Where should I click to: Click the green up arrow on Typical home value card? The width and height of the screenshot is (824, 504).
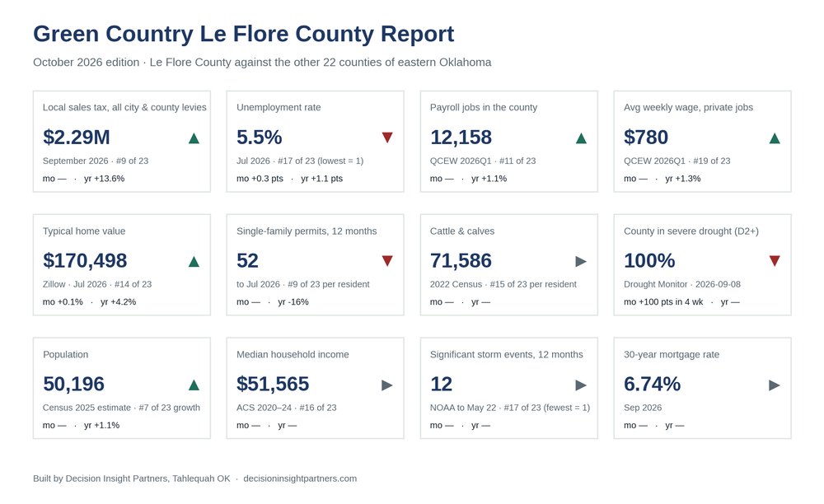(x=194, y=261)
